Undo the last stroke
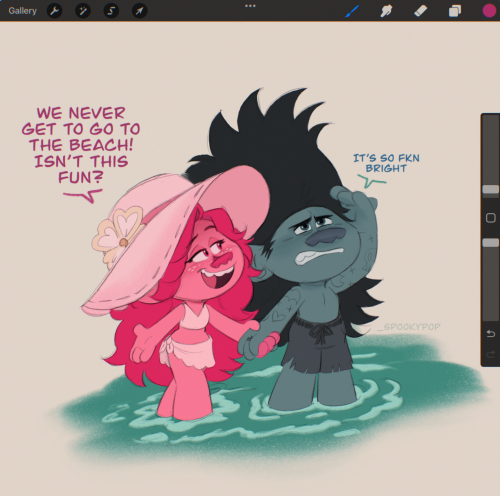 coord(491,333)
